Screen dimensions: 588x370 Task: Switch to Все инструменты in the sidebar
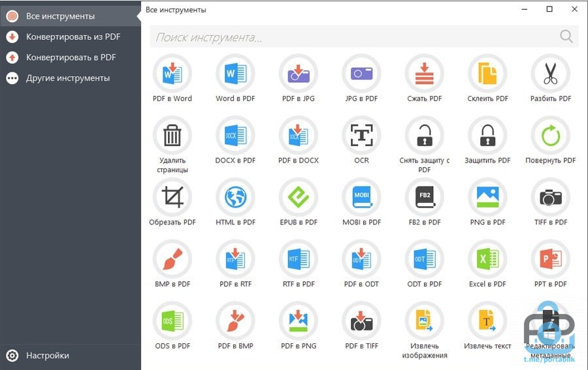71,16
